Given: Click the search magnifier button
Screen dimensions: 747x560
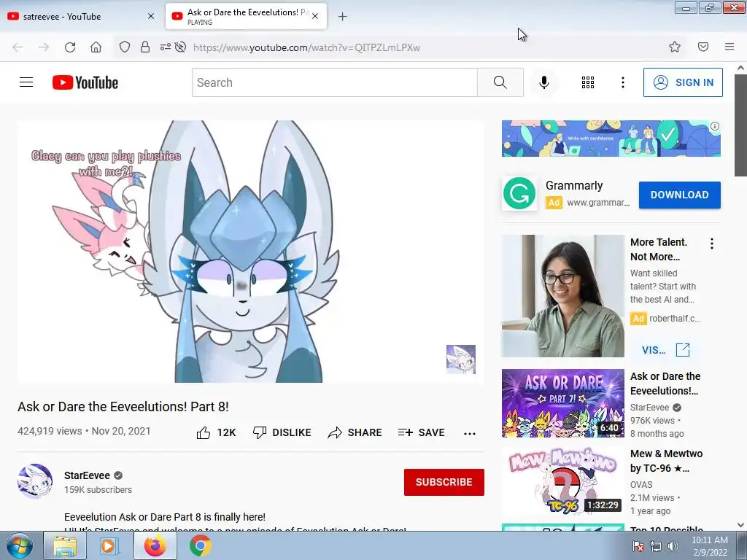Looking at the screenshot, I should coord(500,82).
